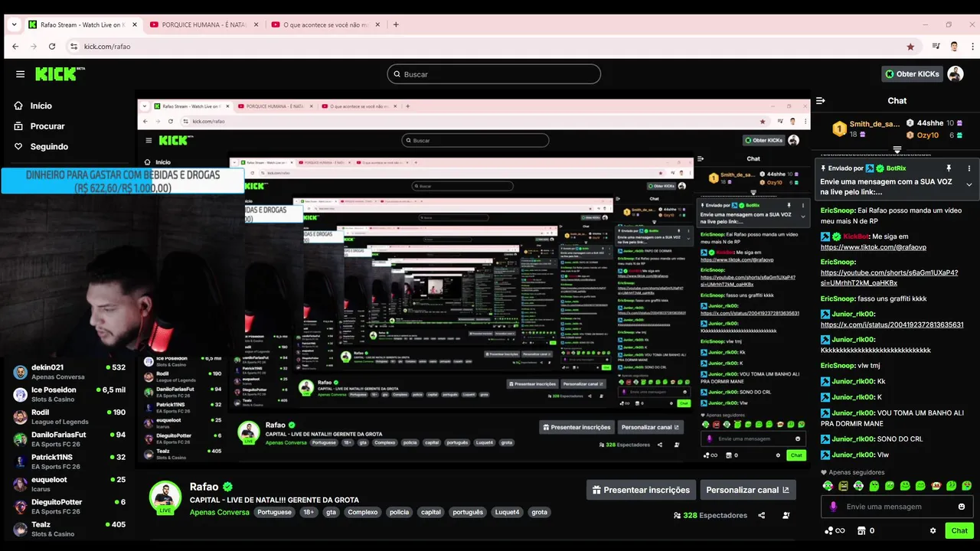Expand the pinned BotRix message

pyautogui.click(x=969, y=184)
